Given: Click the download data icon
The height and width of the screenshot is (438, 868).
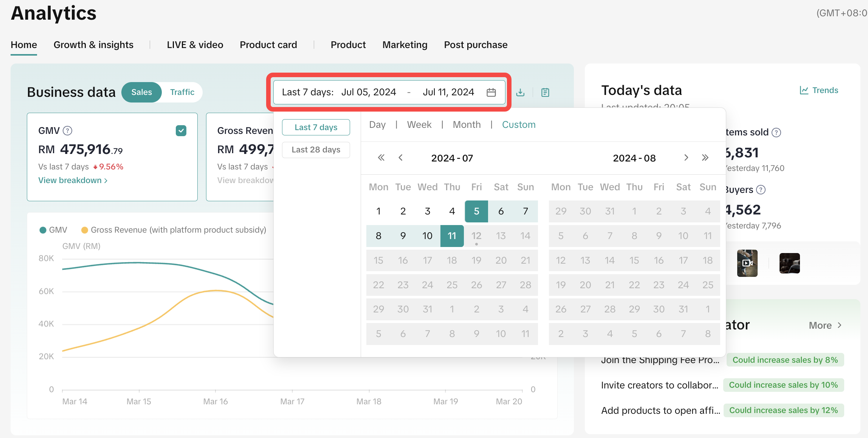Looking at the screenshot, I should click(521, 92).
